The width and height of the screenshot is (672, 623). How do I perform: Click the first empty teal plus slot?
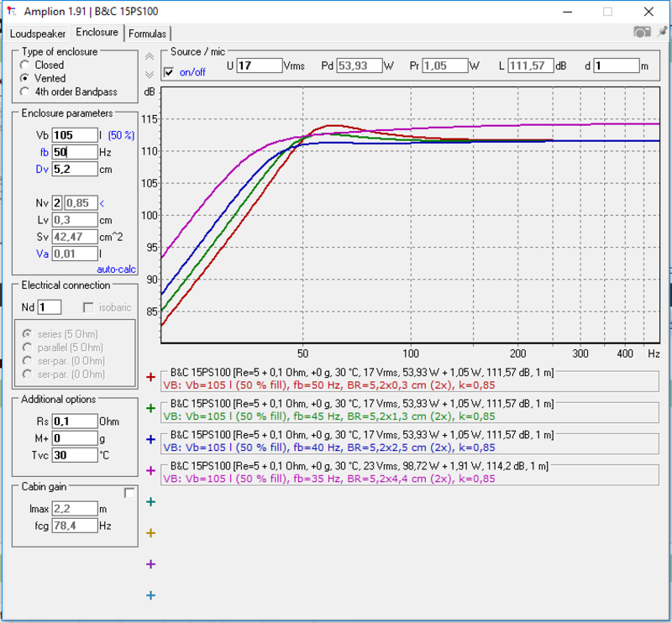click(x=150, y=502)
